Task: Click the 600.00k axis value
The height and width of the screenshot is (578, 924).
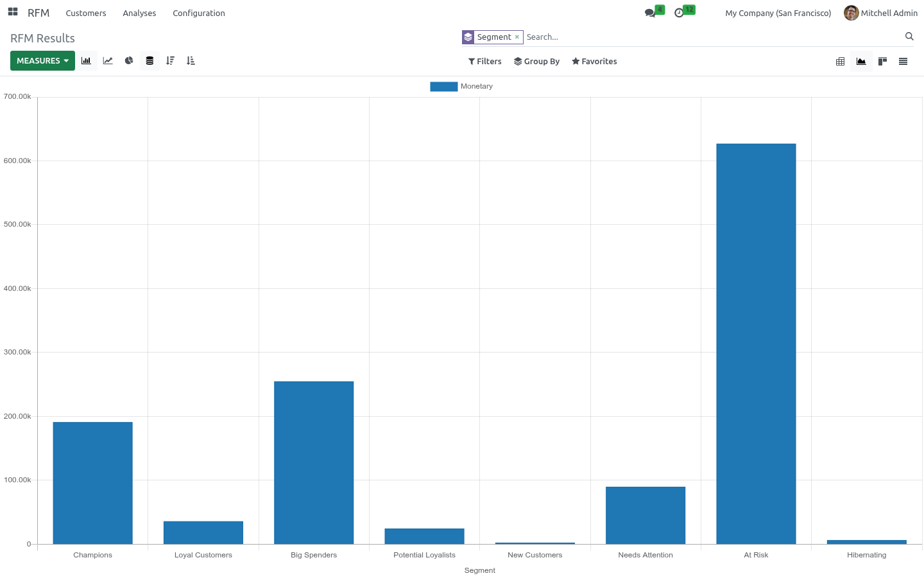Action: coord(17,161)
